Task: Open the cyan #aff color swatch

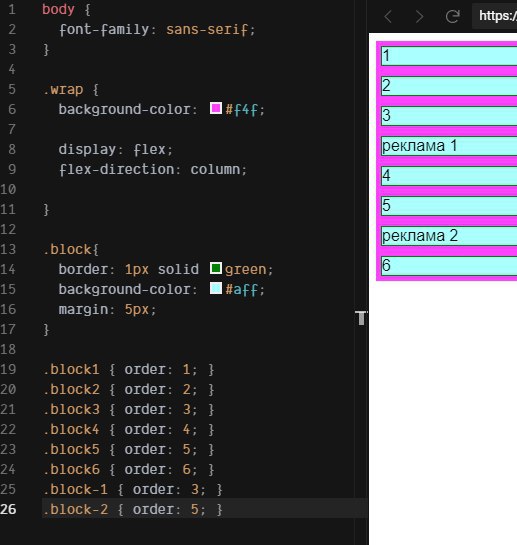Action: pyautogui.click(x=216, y=288)
